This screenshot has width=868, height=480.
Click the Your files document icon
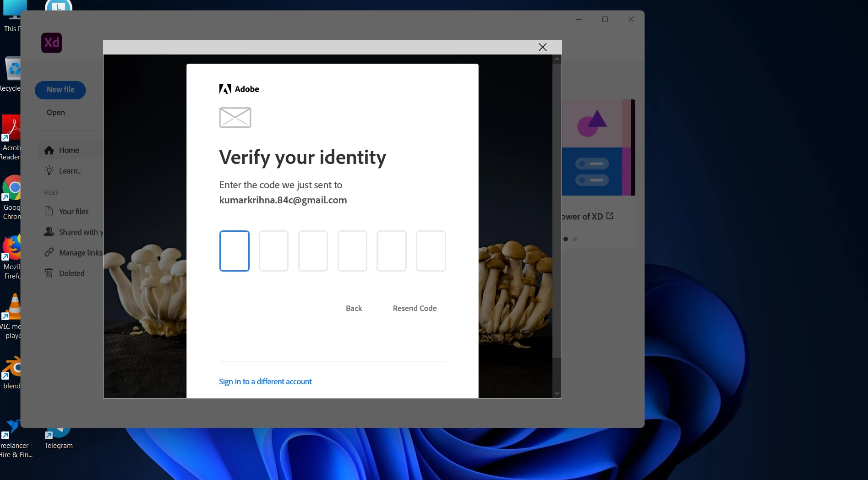tap(49, 211)
